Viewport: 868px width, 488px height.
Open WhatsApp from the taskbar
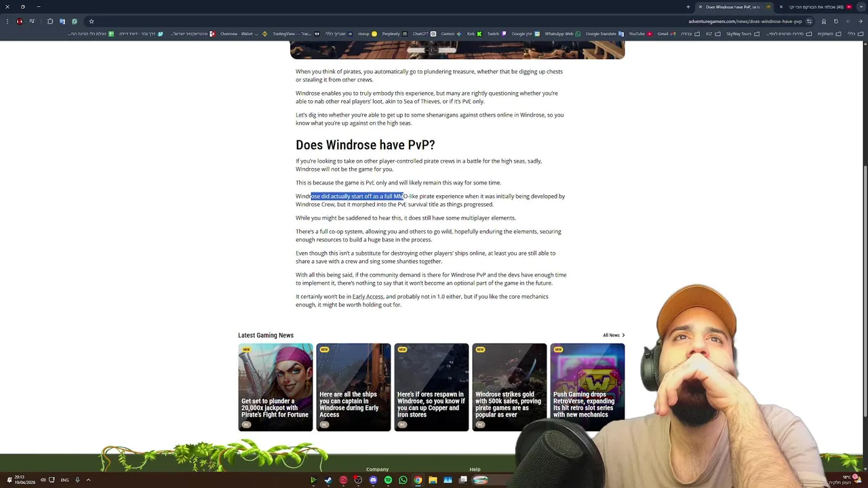click(403, 480)
